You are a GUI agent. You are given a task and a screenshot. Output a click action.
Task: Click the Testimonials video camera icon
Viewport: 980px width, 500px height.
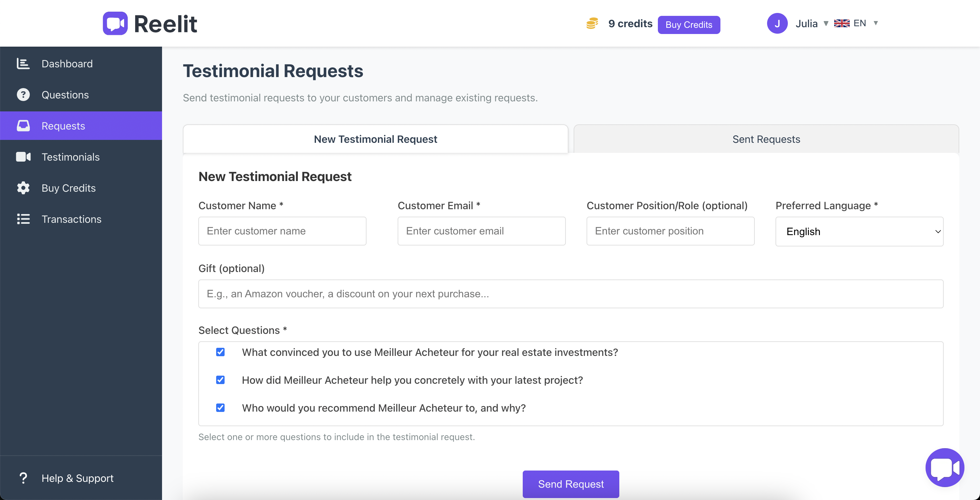tap(23, 157)
